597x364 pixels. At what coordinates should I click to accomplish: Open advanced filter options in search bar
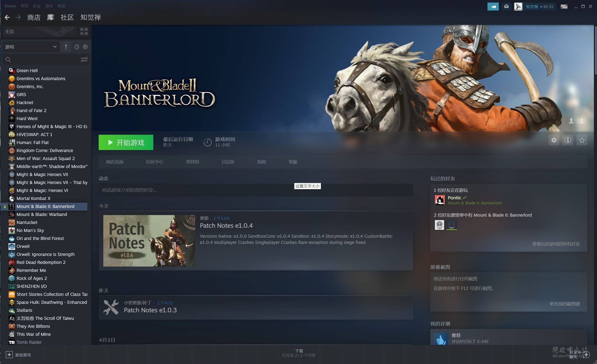(84, 59)
